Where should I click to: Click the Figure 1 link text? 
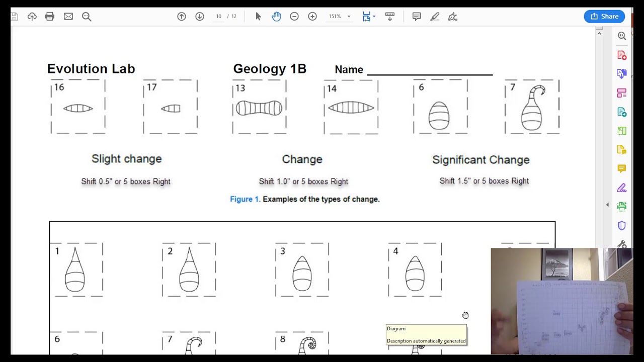(245, 199)
